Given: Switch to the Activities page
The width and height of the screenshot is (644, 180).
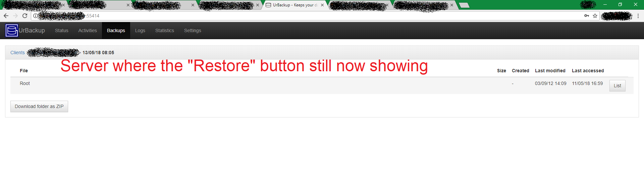Looking at the screenshot, I should pyautogui.click(x=88, y=30).
